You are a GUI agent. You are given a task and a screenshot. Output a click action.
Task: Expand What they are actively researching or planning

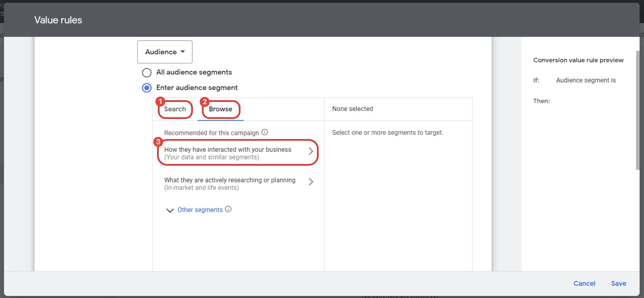tap(230, 183)
